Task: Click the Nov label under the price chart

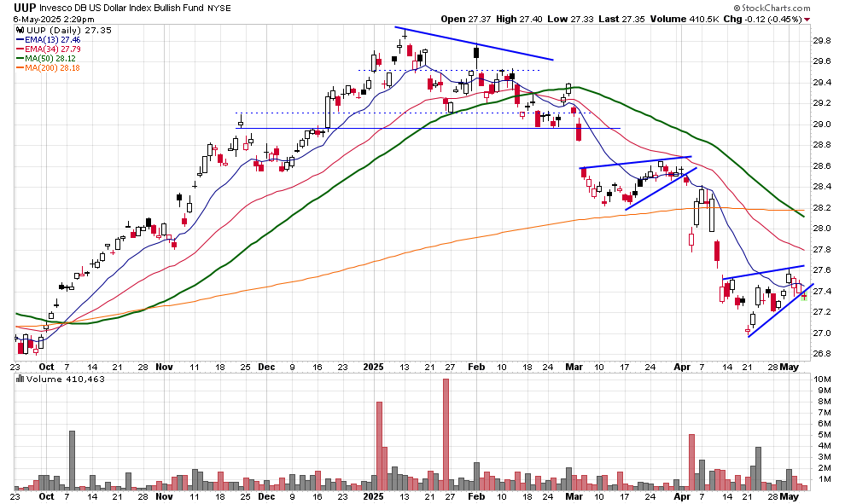Action: coord(165,368)
